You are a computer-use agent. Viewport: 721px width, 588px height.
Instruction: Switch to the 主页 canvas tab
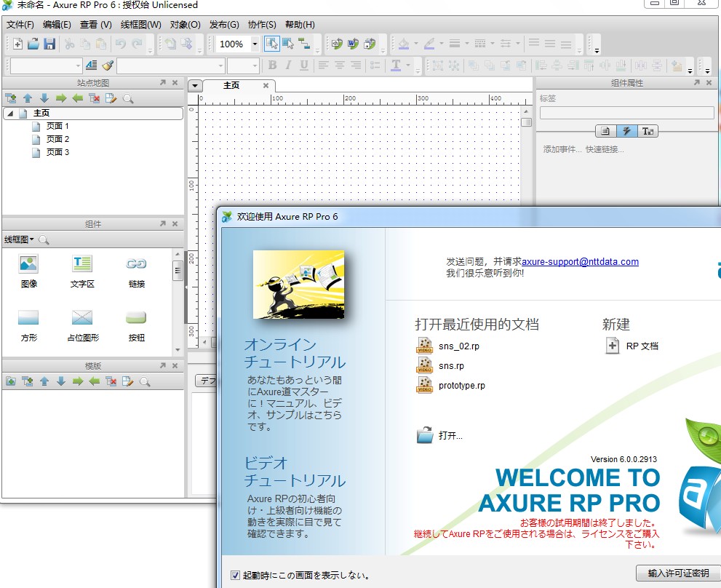click(x=231, y=86)
